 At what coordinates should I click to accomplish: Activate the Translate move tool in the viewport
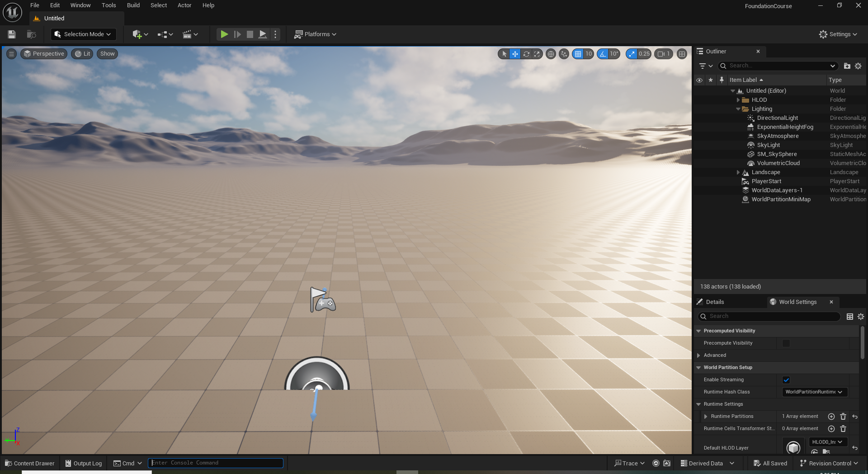pos(515,54)
